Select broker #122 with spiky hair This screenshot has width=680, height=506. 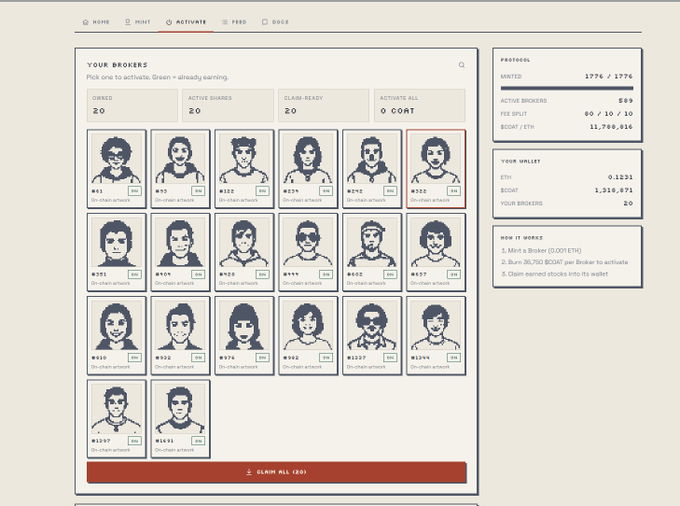tap(244, 169)
